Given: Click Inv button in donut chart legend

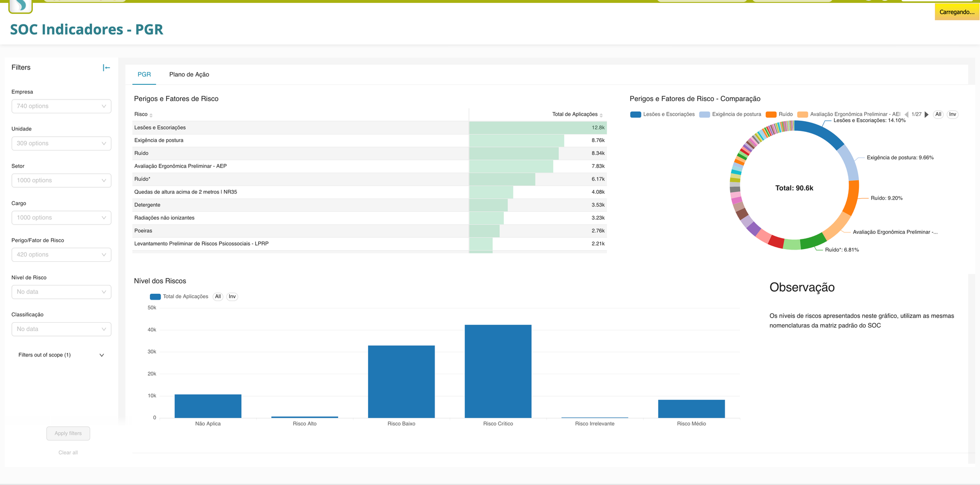Looking at the screenshot, I should pyautogui.click(x=952, y=114).
